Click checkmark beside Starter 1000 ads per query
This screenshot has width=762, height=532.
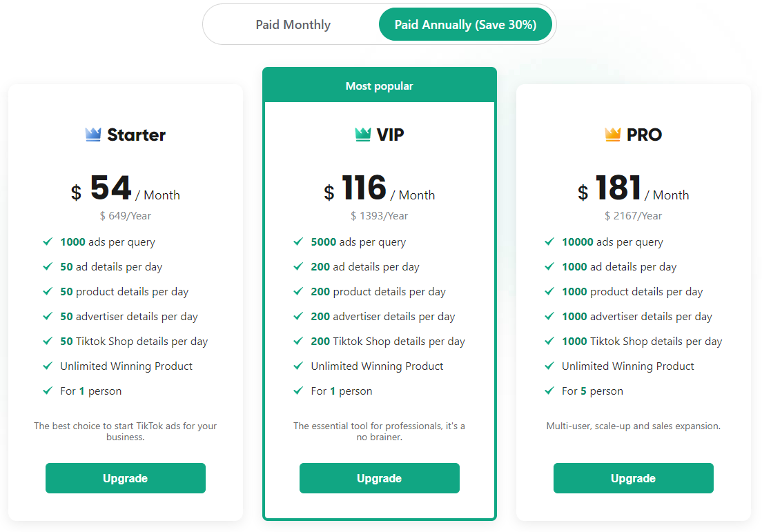coord(48,242)
